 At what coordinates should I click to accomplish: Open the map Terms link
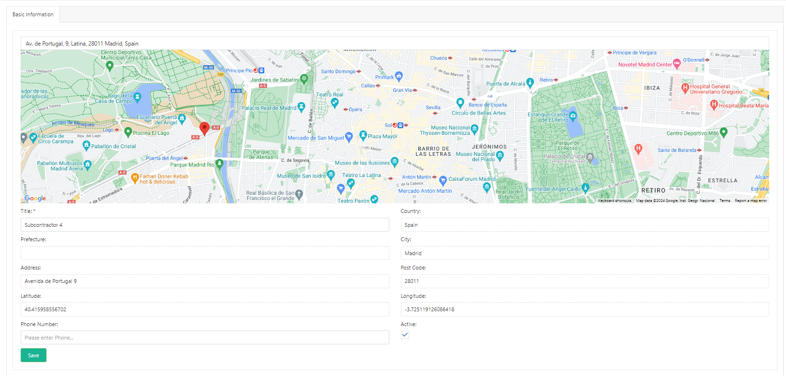[725, 201]
